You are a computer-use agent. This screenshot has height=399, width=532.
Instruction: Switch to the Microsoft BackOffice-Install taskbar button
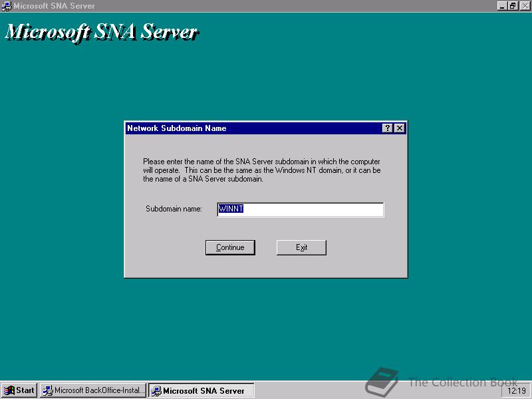(x=93, y=390)
